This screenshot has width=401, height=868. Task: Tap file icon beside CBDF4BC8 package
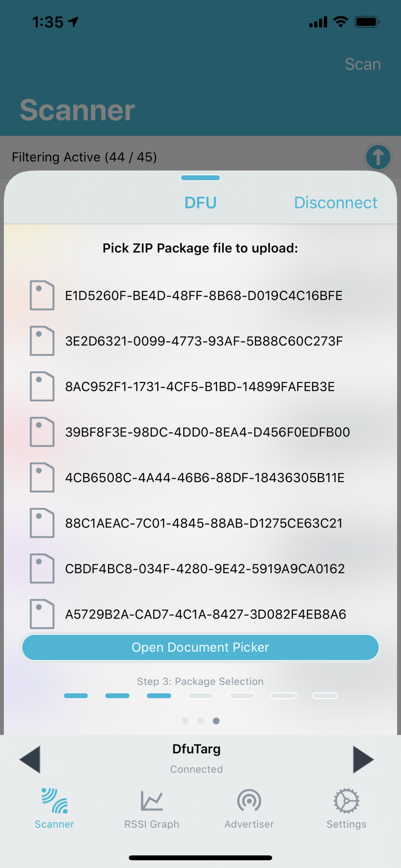42,569
